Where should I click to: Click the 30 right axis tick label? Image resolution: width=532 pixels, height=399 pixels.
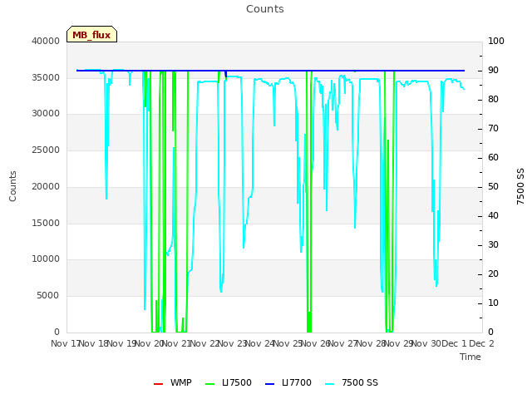[493, 245]
